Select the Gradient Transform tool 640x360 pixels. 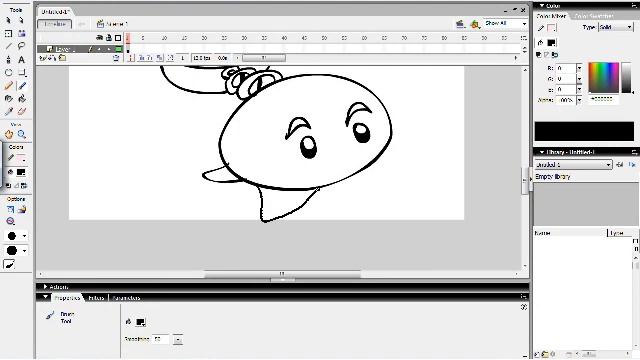click(21, 33)
